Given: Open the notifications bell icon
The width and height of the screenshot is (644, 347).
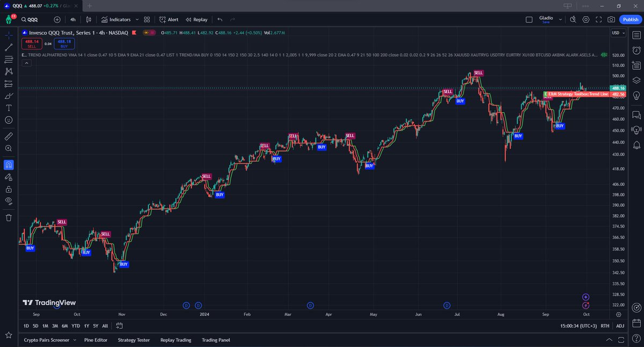Looking at the screenshot, I should tap(636, 145).
